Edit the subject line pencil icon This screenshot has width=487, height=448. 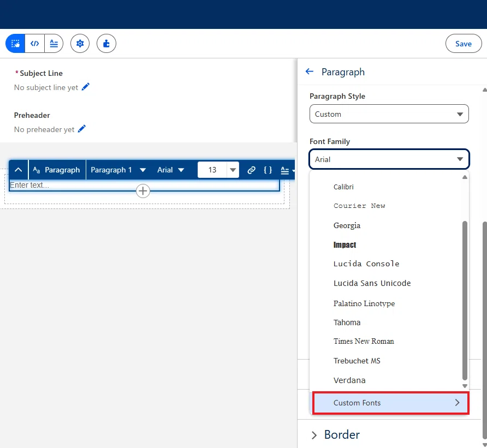[85, 87]
